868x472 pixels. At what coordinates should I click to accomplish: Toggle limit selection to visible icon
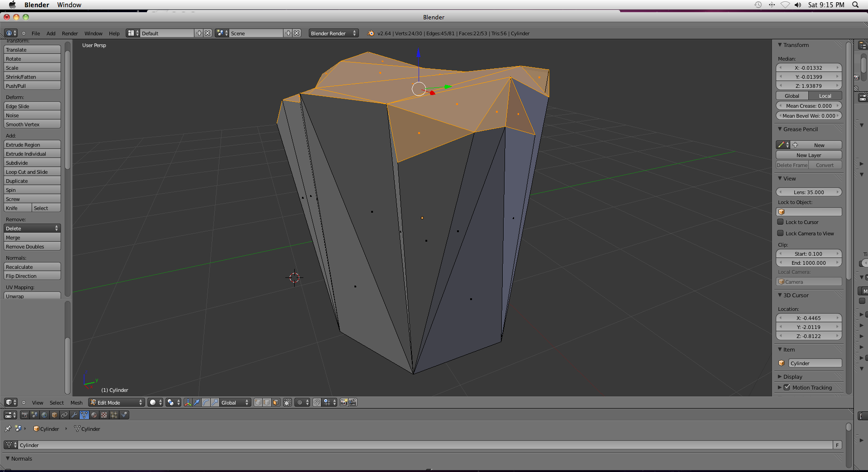click(x=288, y=402)
